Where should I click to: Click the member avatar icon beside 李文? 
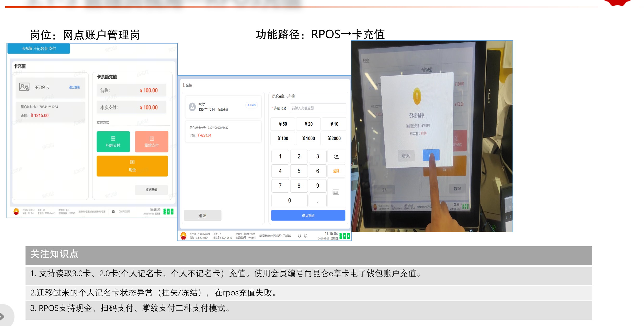(x=192, y=107)
